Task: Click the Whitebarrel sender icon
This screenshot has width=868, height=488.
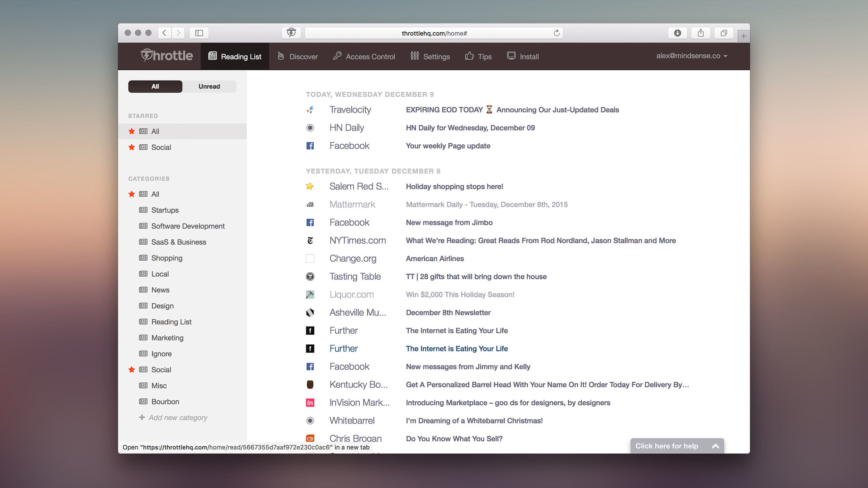Action: 310,421
